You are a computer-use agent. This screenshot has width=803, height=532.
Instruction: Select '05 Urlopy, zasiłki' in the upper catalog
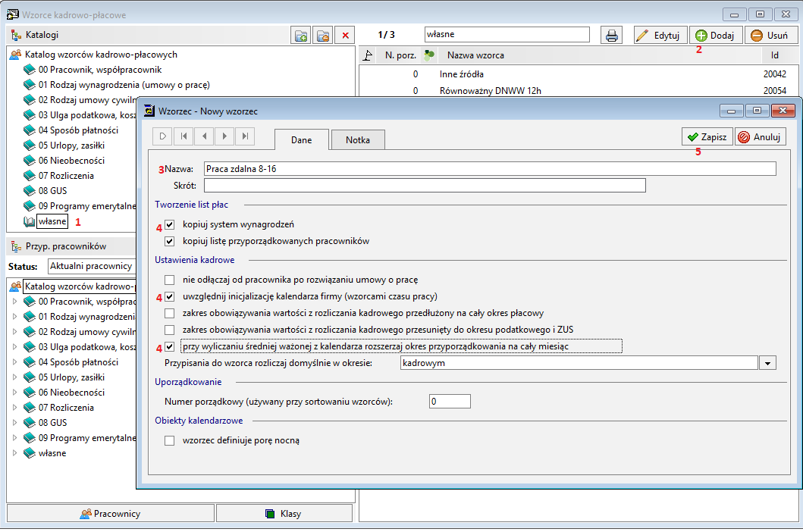coord(71,146)
